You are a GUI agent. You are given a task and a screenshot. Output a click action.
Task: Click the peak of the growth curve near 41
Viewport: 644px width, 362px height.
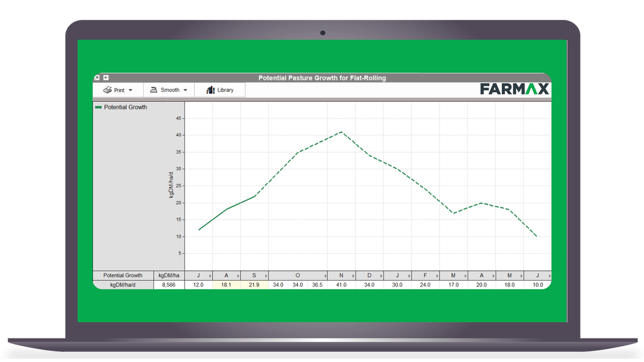coord(342,131)
